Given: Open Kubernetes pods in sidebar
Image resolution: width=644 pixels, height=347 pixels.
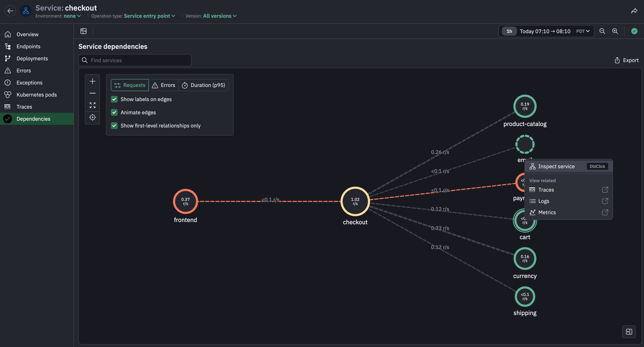Looking at the screenshot, I should click(x=37, y=95).
